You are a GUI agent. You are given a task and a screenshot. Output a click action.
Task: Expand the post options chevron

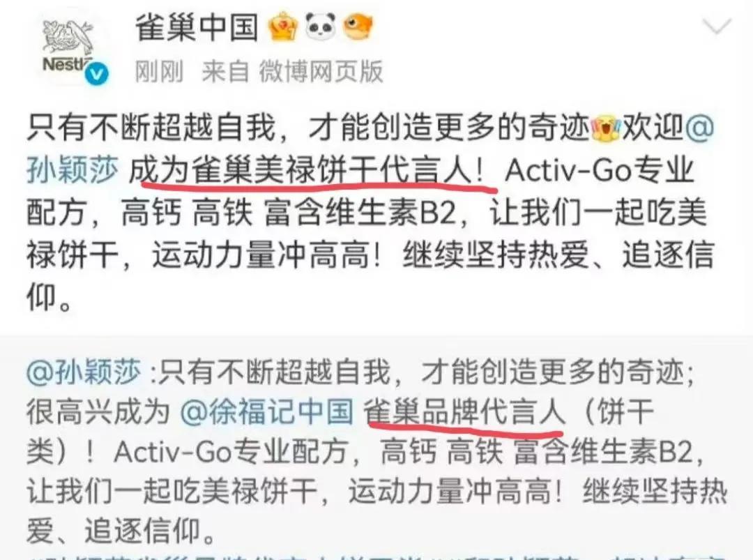717,27
